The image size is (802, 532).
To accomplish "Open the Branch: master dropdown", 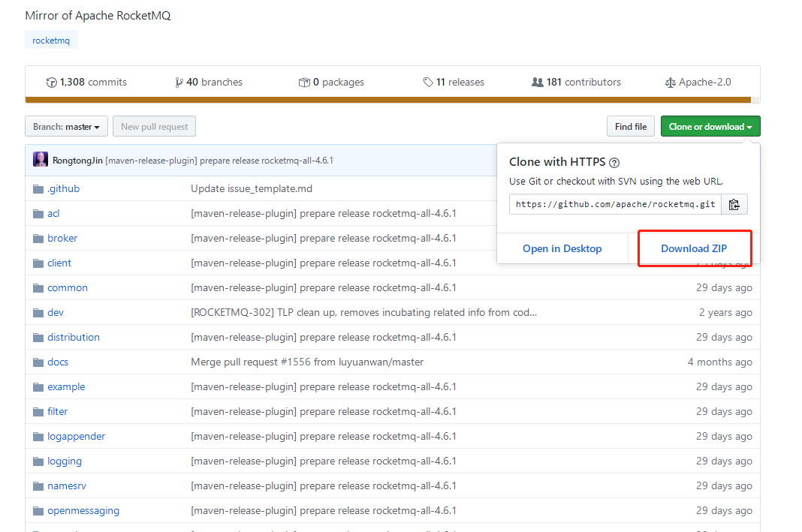I will (67, 126).
